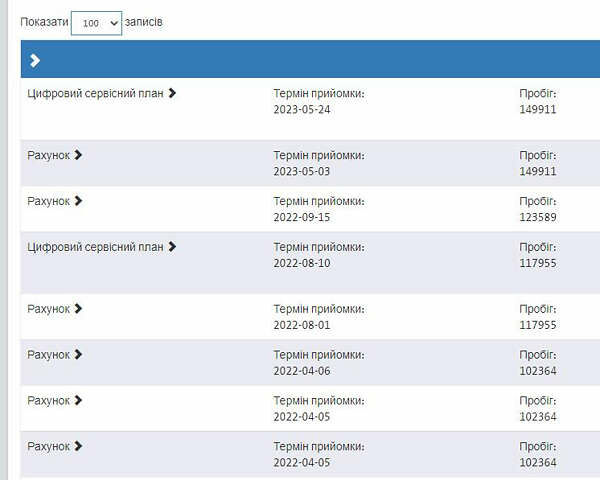Select the acceptance date 2023-05-24
600x480 pixels.
[x=301, y=110]
